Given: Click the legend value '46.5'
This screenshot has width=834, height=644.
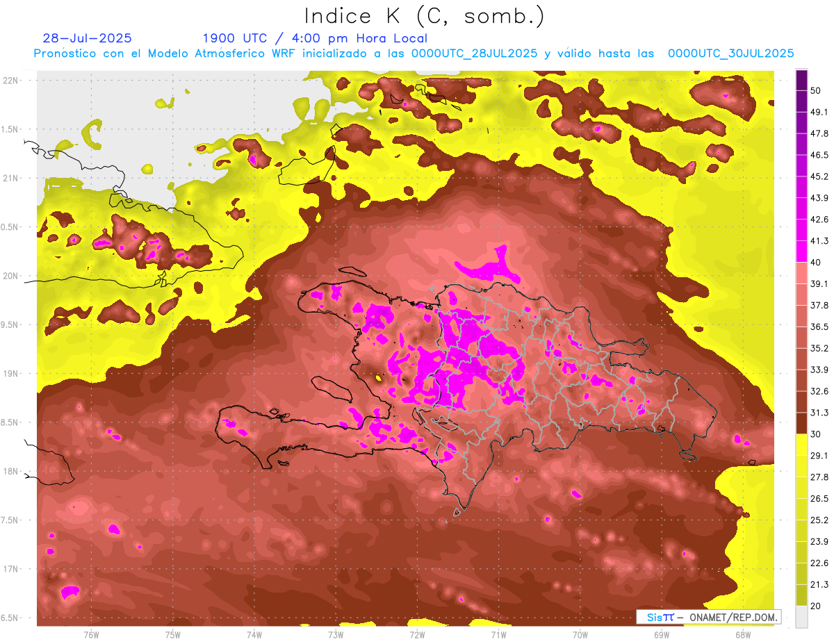Looking at the screenshot, I should coord(819,155).
